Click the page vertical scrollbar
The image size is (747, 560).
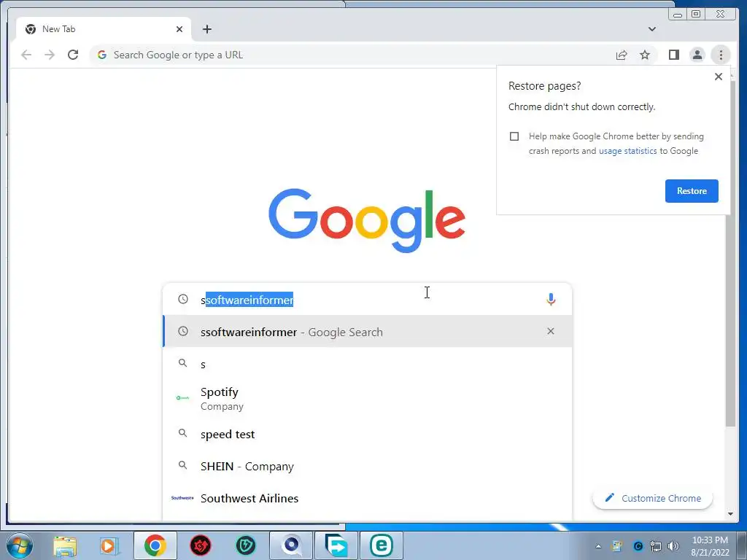click(730, 252)
